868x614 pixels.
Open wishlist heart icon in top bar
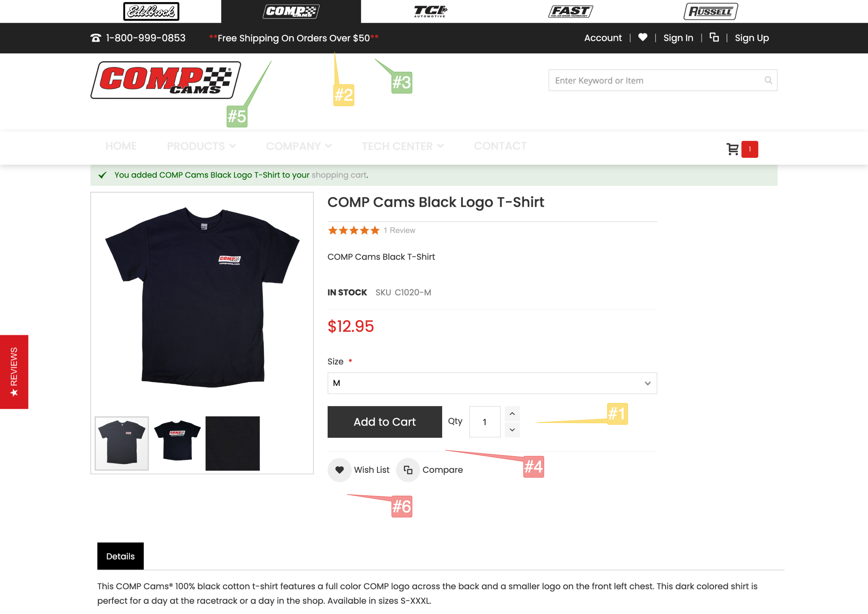tap(643, 37)
